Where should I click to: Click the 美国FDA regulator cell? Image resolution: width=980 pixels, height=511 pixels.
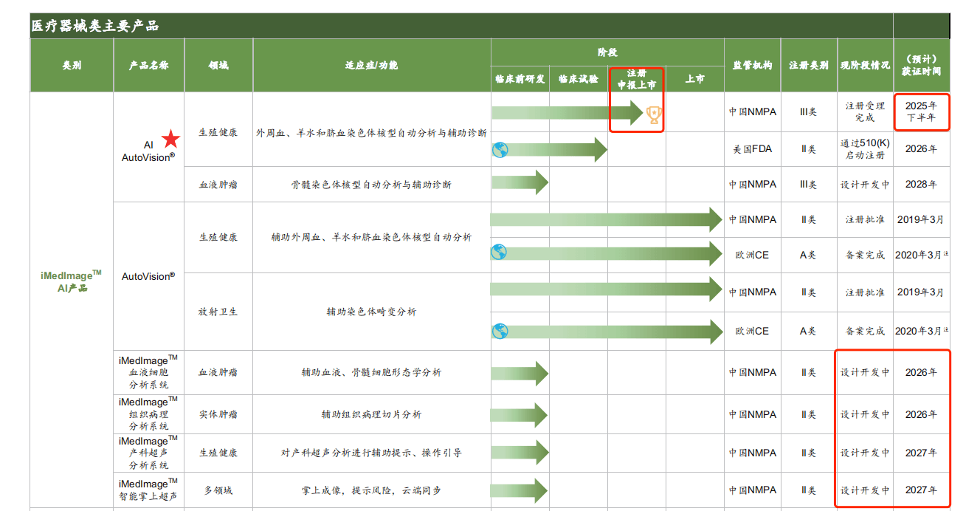[753, 149]
